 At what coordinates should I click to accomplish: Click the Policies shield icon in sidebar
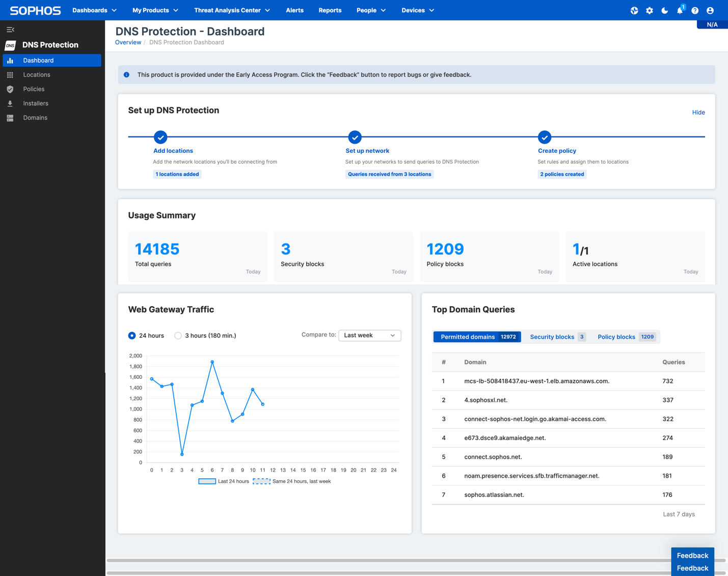[10, 89]
